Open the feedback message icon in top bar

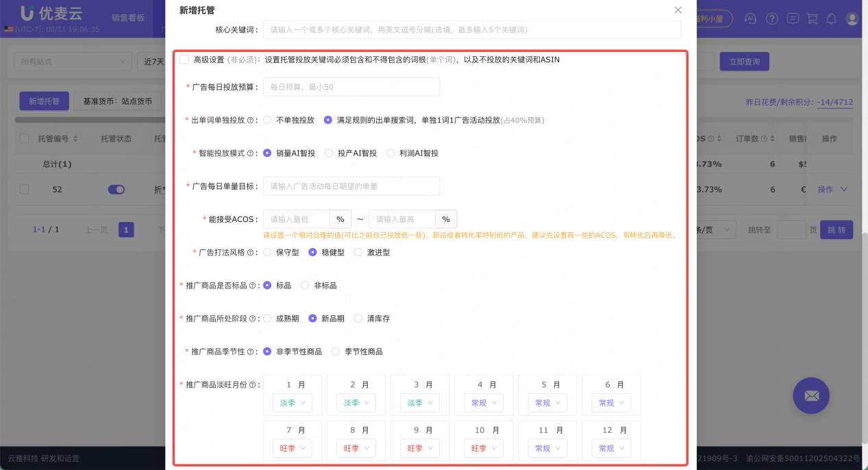[793, 18]
